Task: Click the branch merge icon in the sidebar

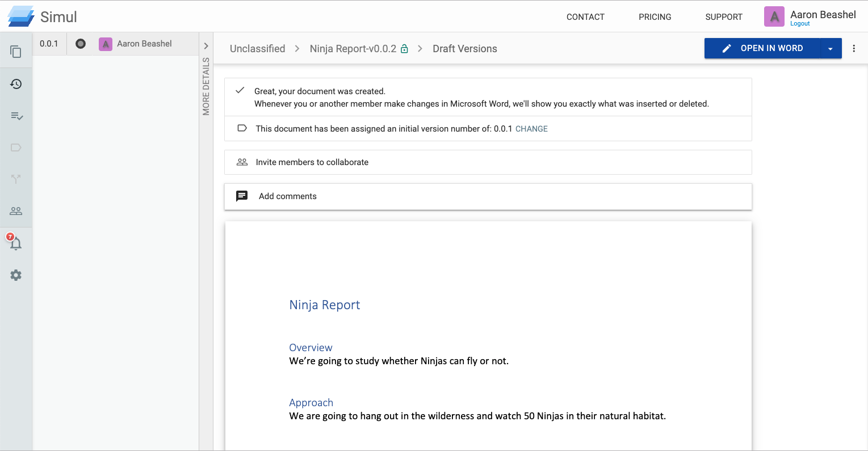Action: pos(16,179)
